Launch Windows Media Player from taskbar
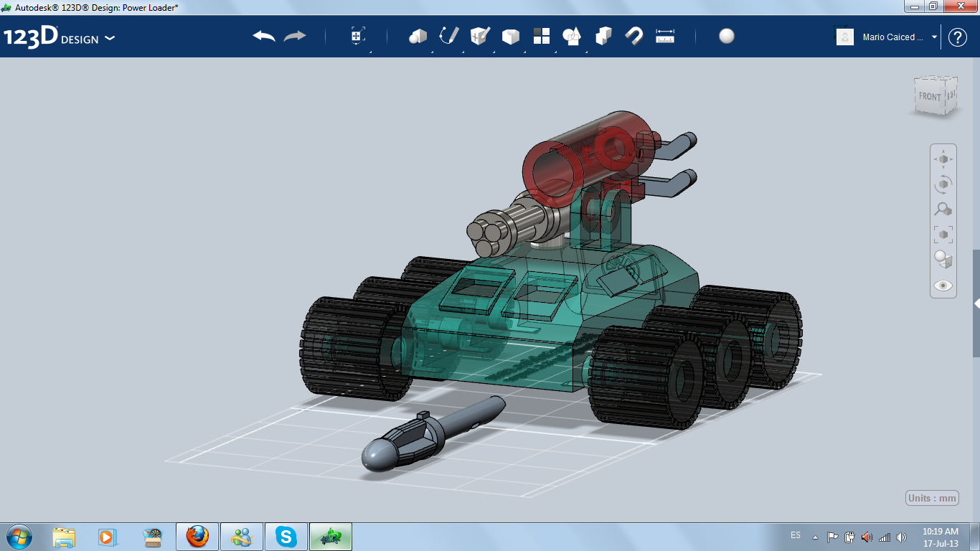This screenshot has width=980, height=551. pos(108,537)
